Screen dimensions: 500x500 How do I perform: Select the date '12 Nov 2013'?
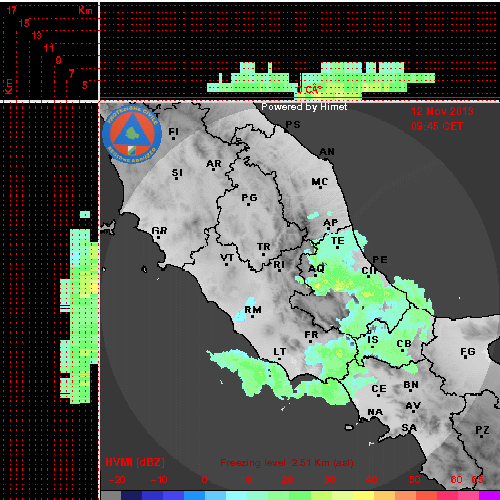point(442,111)
